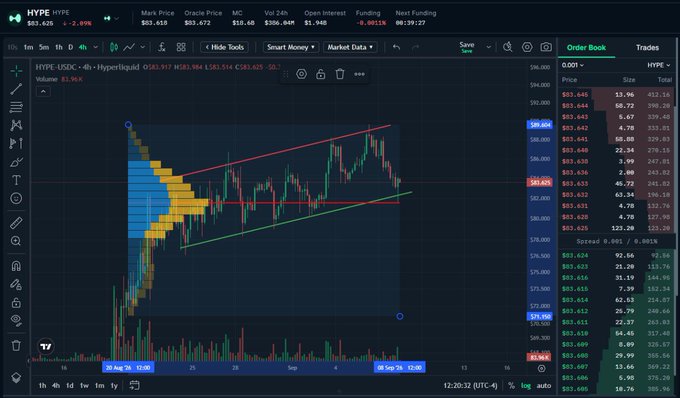This screenshot has width=680, height=398.
Task: Toggle stay in drawing mode
Action: [x=16, y=284]
